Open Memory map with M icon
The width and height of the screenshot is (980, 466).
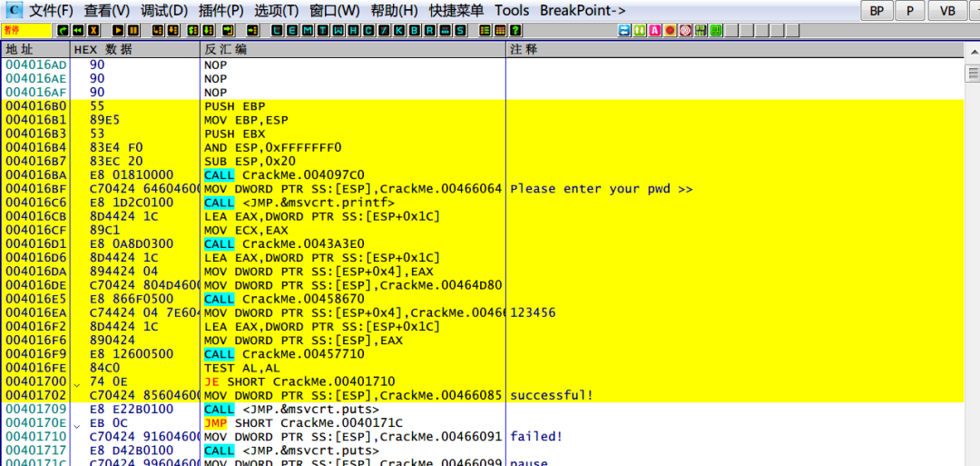pyautogui.click(x=308, y=30)
